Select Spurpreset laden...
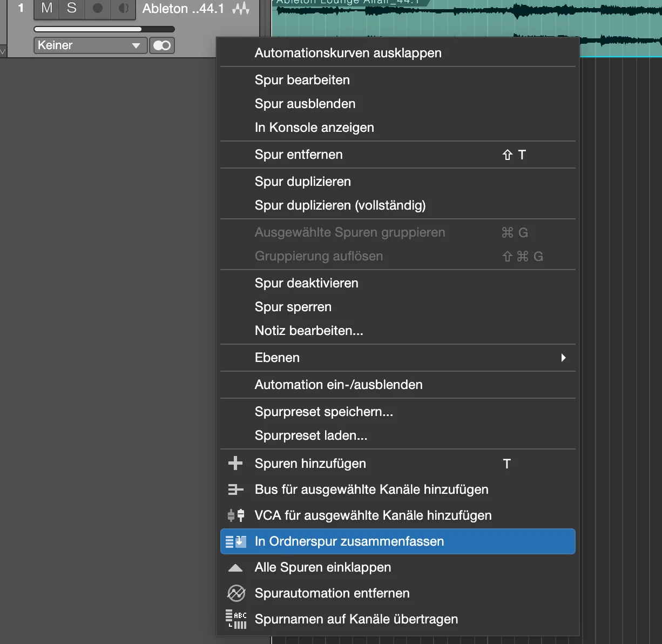662x644 pixels. click(398, 435)
